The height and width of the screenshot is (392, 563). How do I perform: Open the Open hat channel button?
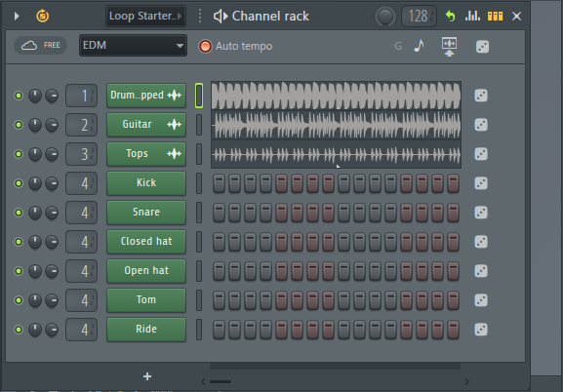click(x=146, y=271)
